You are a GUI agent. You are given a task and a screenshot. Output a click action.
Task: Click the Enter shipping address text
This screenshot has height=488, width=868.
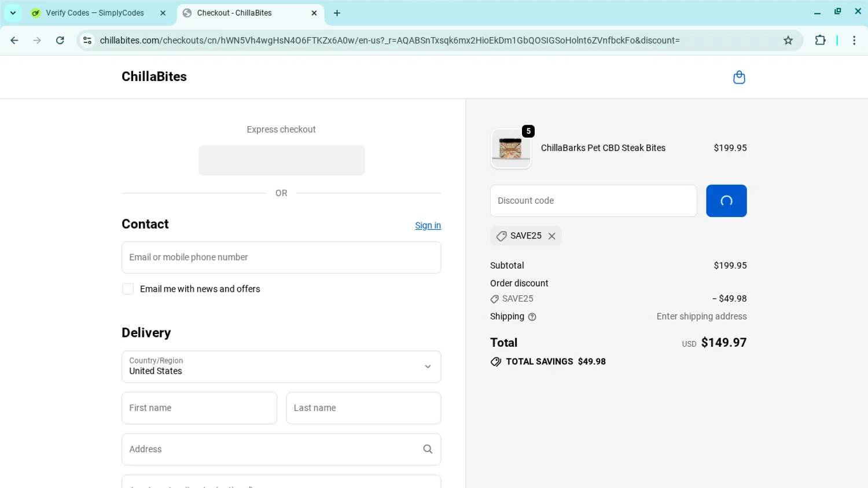(x=701, y=317)
